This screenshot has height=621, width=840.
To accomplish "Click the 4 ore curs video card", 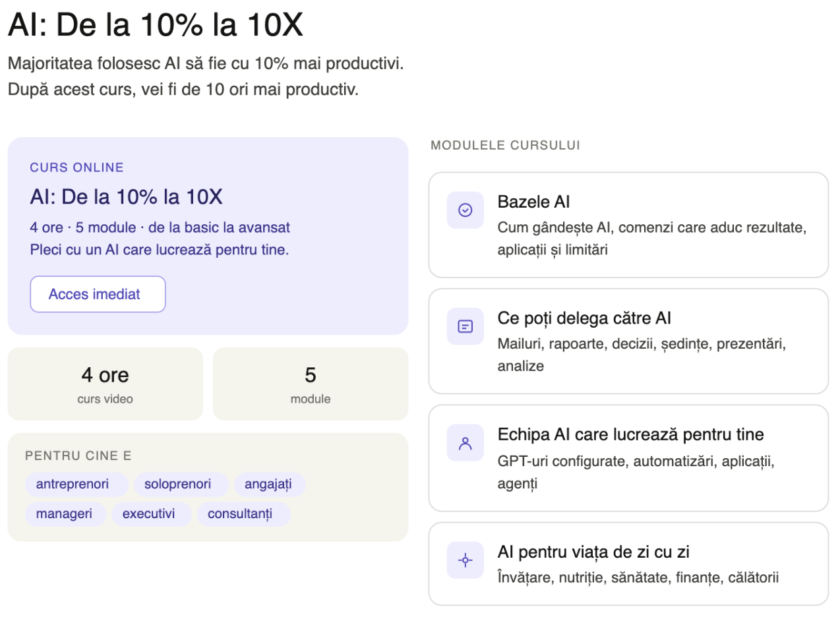I will pyautogui.click(x=105, y=384).
